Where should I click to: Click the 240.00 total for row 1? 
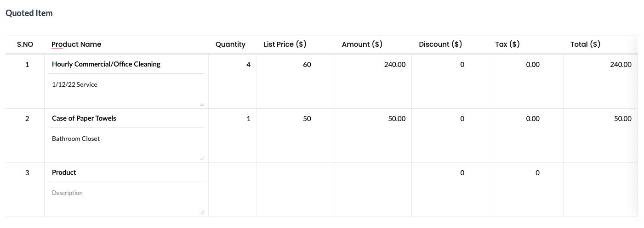pyautogui.click(x=621, y=65)
